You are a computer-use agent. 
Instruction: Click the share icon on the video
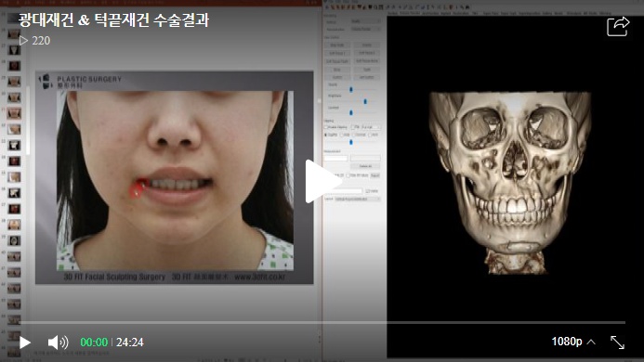coord(618,26)
